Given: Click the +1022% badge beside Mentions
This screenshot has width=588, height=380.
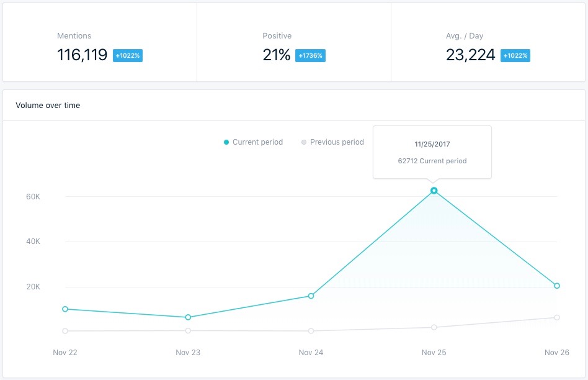Looking at the screenshot, I should 128,56.
